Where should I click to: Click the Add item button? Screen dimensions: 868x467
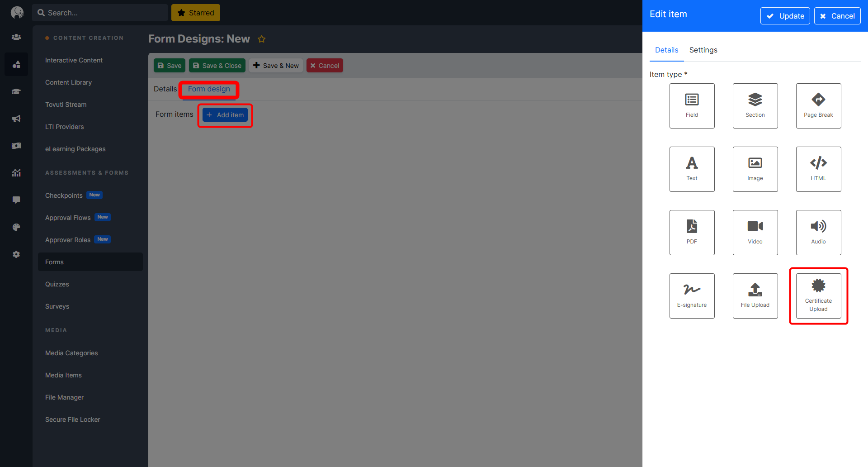(225, 115)
